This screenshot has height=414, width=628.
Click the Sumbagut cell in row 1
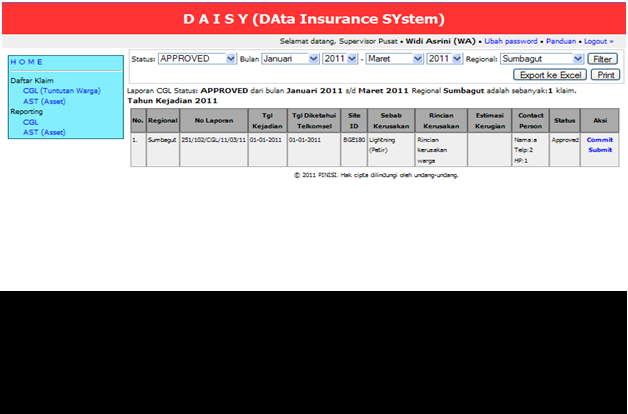tap(163, 150)
